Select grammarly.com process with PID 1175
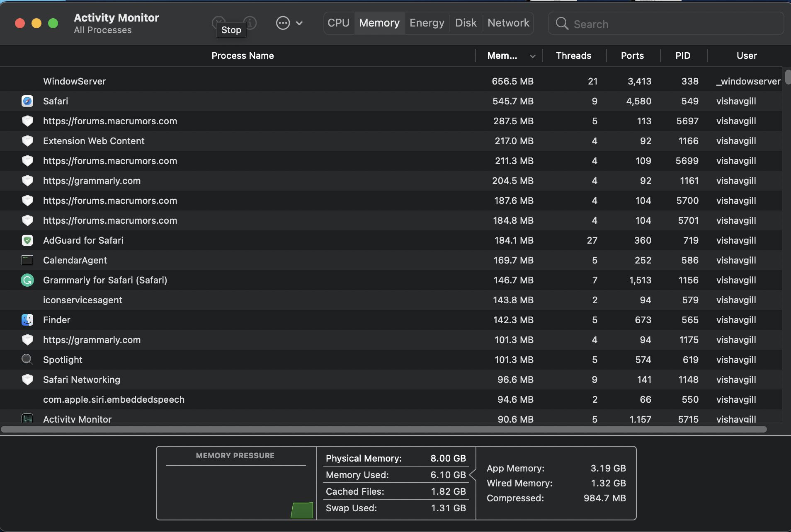Screen dimensions: 791x532 [92, 340]
